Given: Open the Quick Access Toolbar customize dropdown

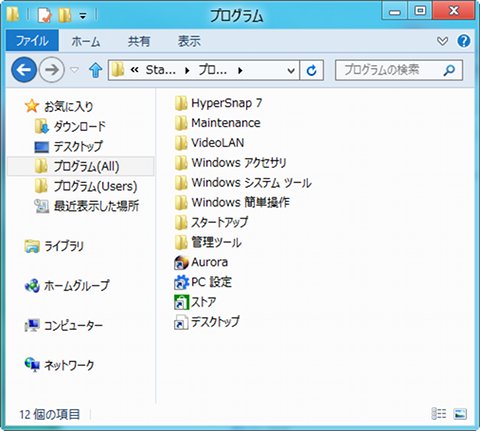Looking at the screenshot, I should 83,16.
